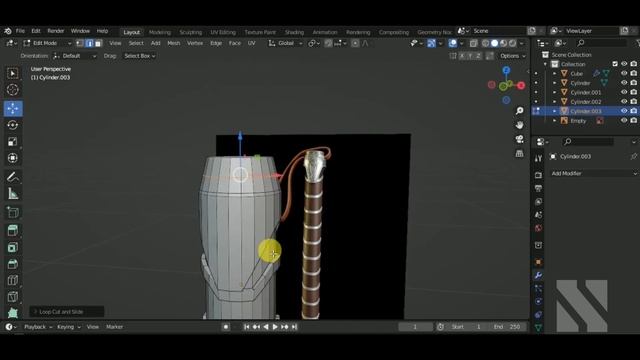Open the Render properties tab icon
Screen dimensions: 640x360
click(x=538, y=175)
